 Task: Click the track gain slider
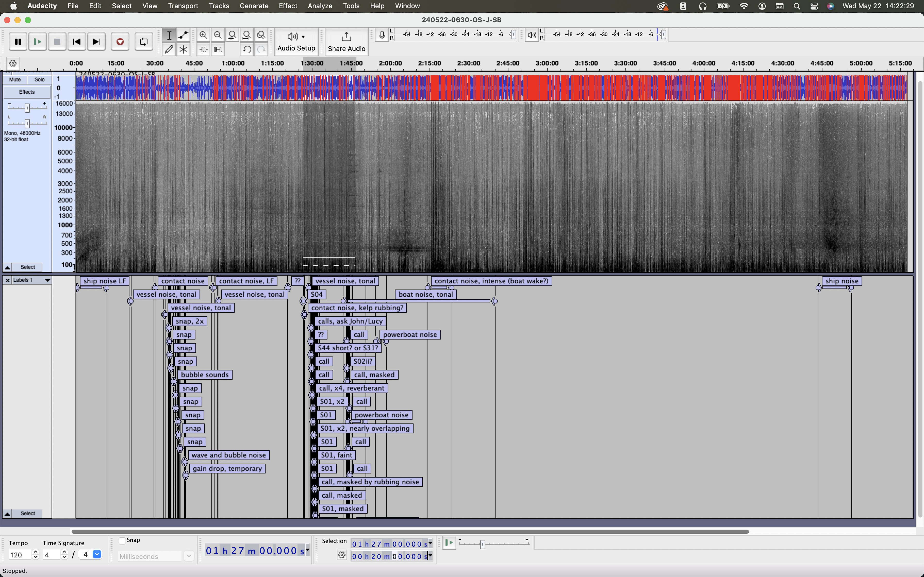point(27,108)
